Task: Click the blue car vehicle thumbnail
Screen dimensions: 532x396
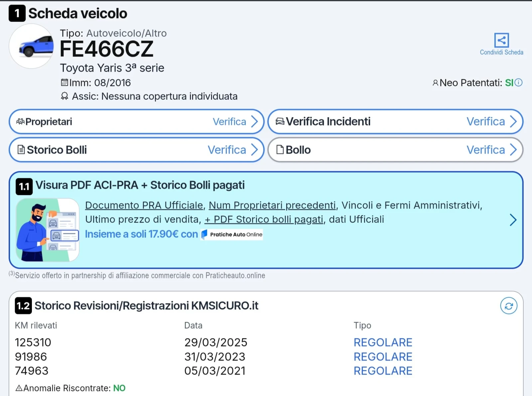Action: (x=32, y=46)
